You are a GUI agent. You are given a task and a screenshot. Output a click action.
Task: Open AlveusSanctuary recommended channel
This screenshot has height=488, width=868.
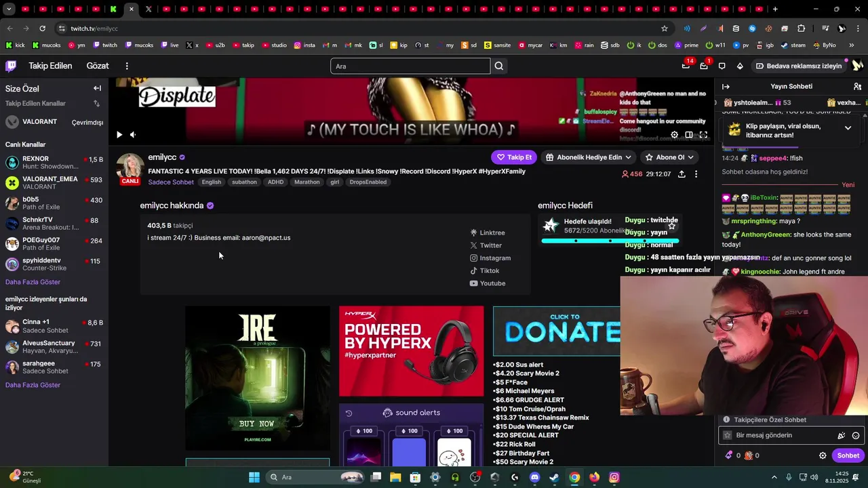point(54,347)
